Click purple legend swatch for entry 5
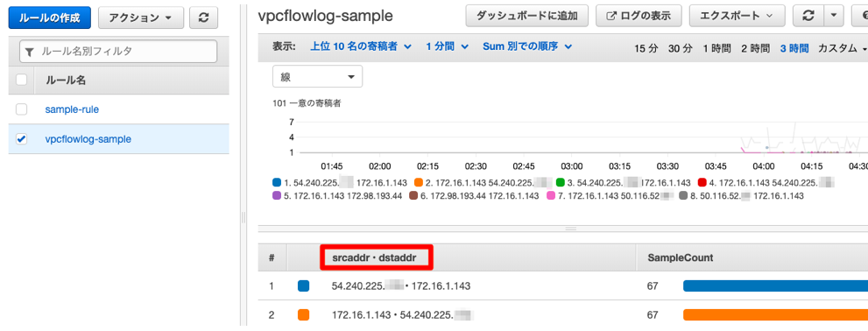The width and height of the screenshot is (868, 331). coord(277,195)
